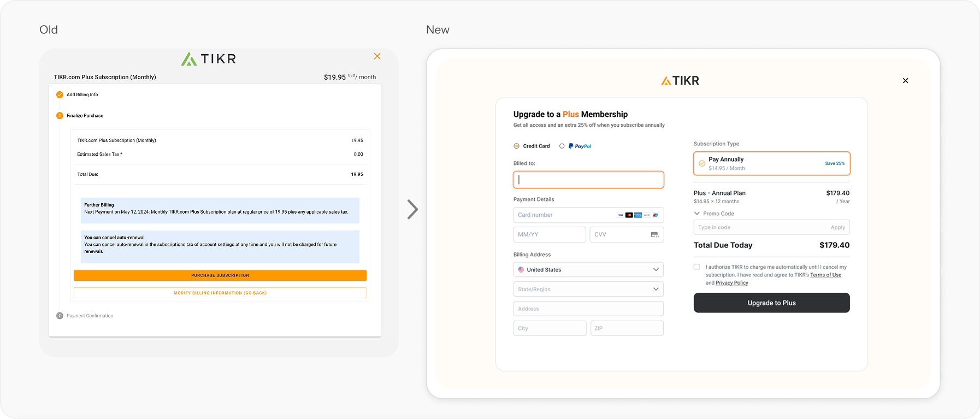Screen dimensions: 980x419
Task: Click the Total Due Today amount $179.40
Action: pos(835,245)
